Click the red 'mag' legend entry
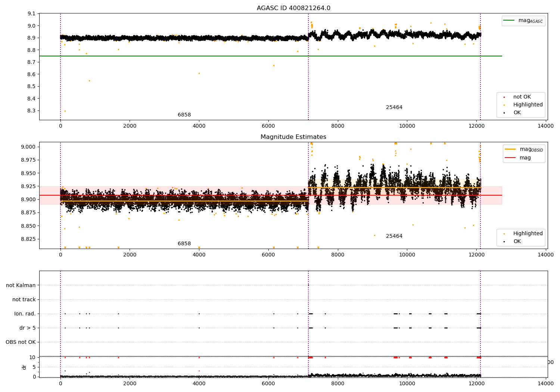The width and height of the screenshot is (560, 392). pos(518,158)
